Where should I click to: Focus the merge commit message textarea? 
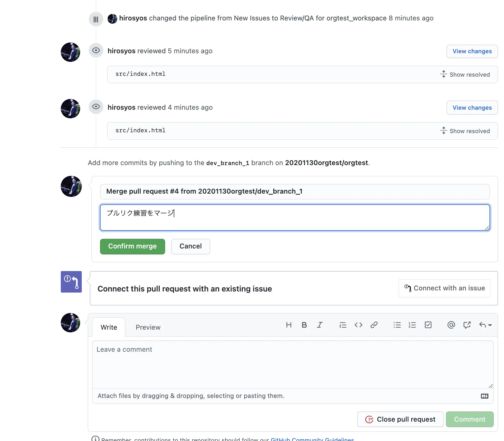(295, 218)
